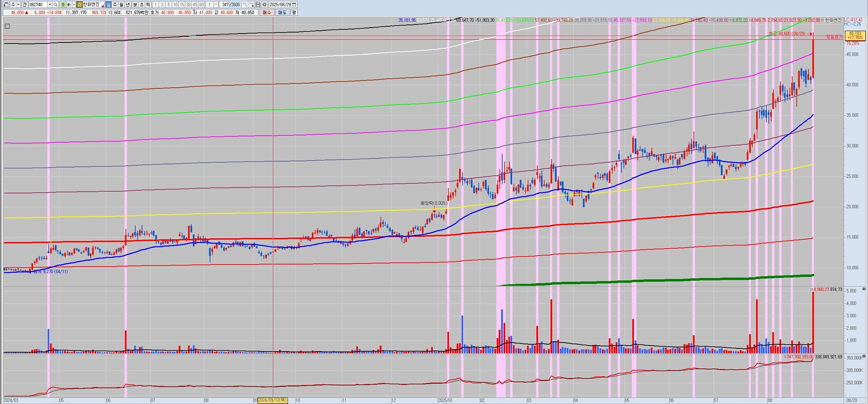
Task: Switch to minute (분) chart period
Action: point(135,5)
